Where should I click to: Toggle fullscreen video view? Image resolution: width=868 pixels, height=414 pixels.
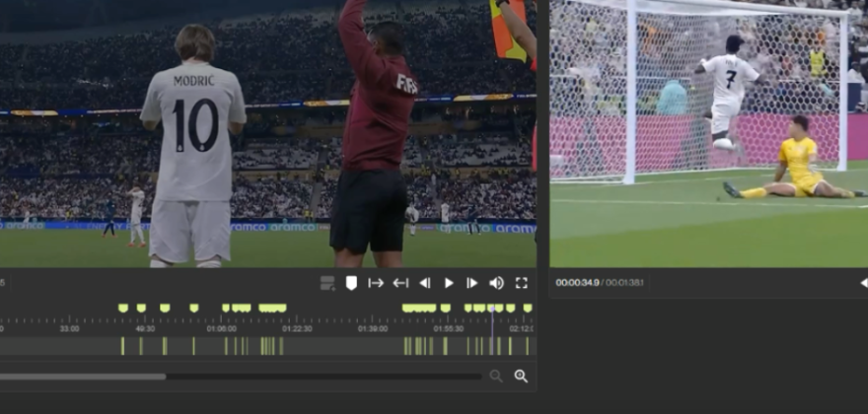521,283
